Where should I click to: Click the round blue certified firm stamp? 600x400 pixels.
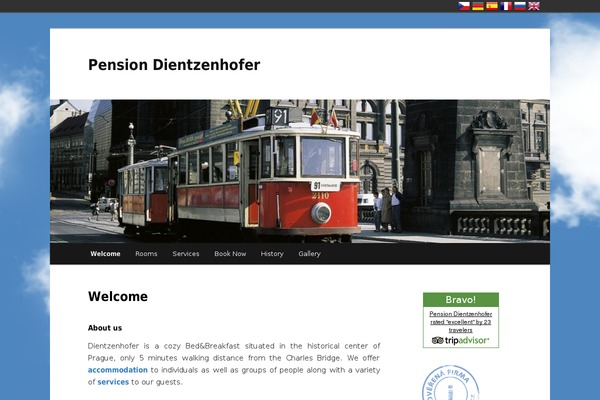click(x=450, y=384)
